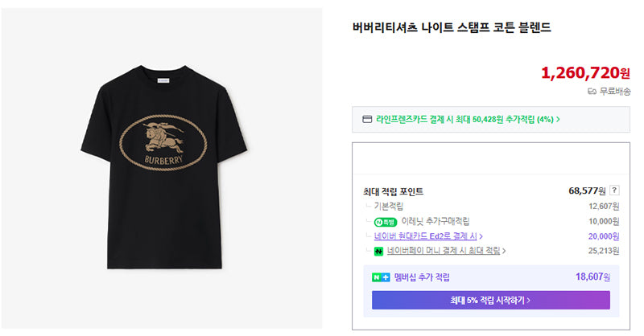Image resolution: width=644 pixels, height=336 pixels.
Task: Click the green N특별 badge icon
Action: tap(386, 222)
